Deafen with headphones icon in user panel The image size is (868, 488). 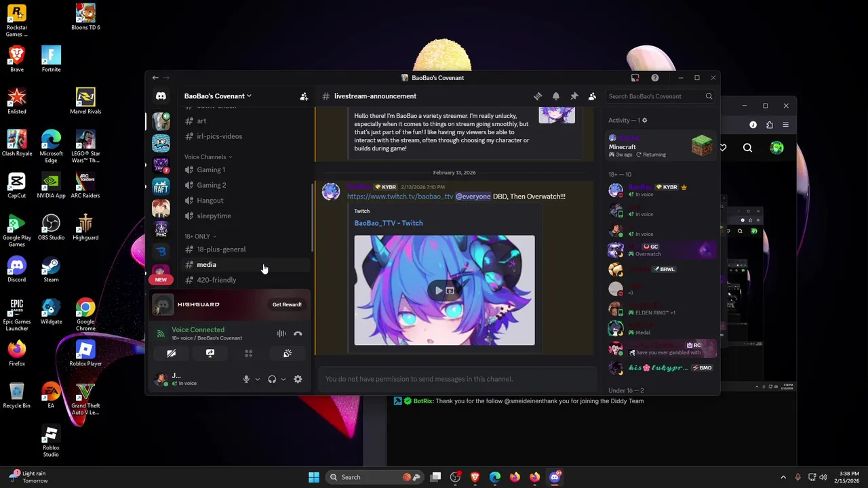click(272, 380)
